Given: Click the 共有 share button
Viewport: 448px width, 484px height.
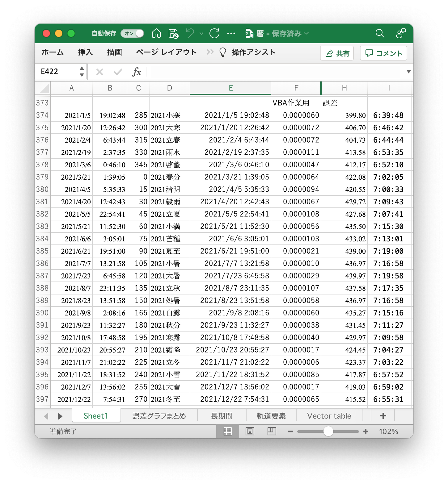Looking at the screenshot, I should [337, 53].
